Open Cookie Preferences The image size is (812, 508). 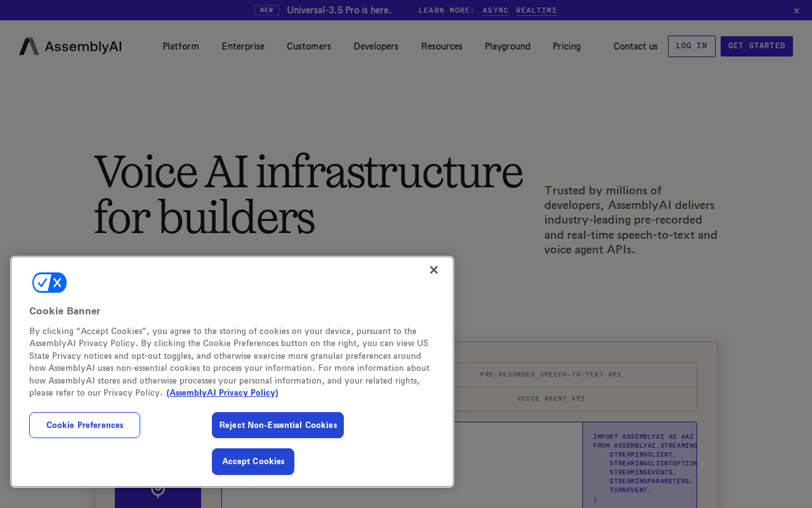pos(84,425)
